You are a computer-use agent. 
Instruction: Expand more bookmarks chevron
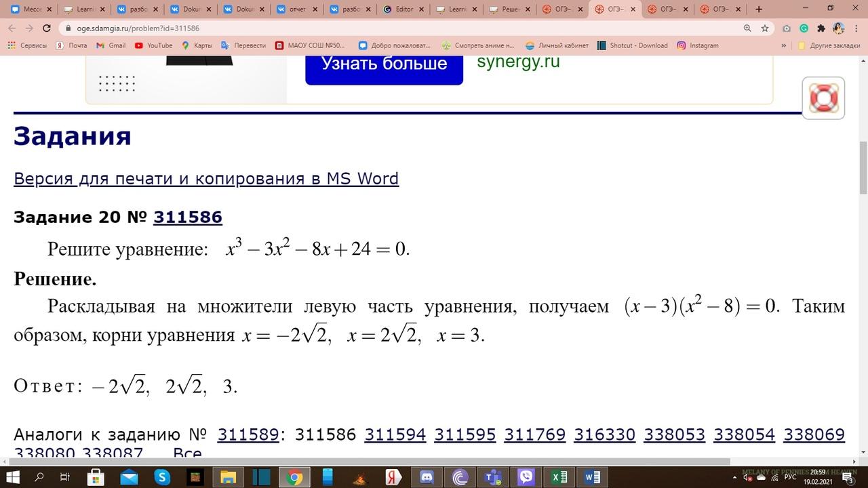[784, 45]
